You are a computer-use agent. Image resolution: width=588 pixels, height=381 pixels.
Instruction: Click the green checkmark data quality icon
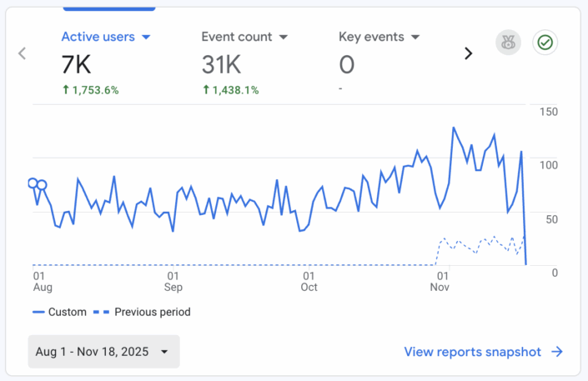(545, 42)
